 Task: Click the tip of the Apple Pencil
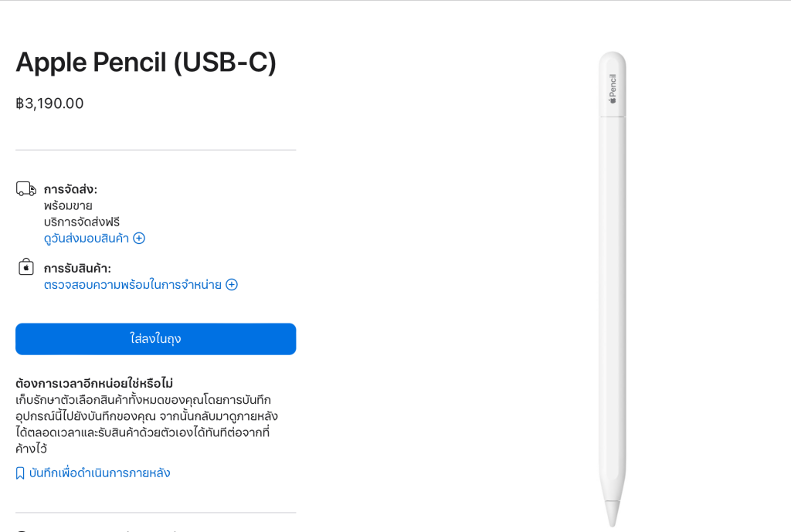(x=613, y=513)
